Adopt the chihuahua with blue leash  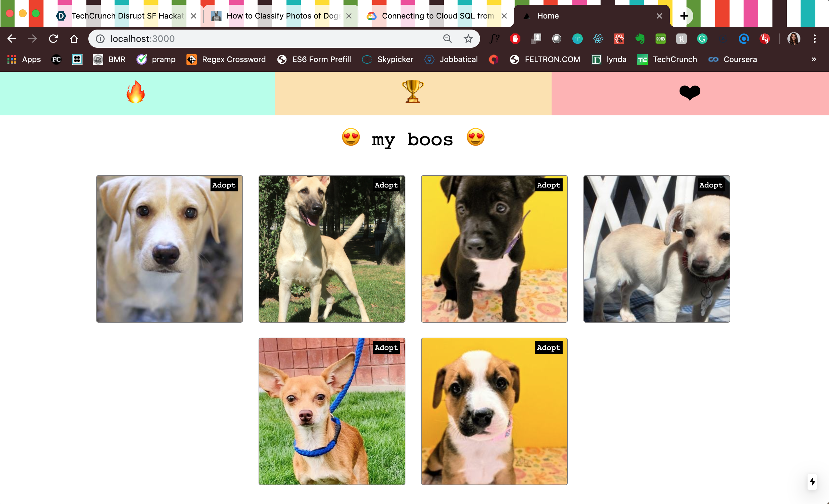(386, 348)
